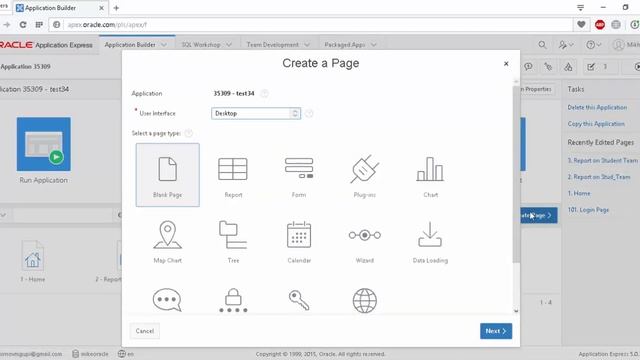Select the Plug-ins page type
Viewport: 640px width, 360px height.
click(x=364, y=175)
